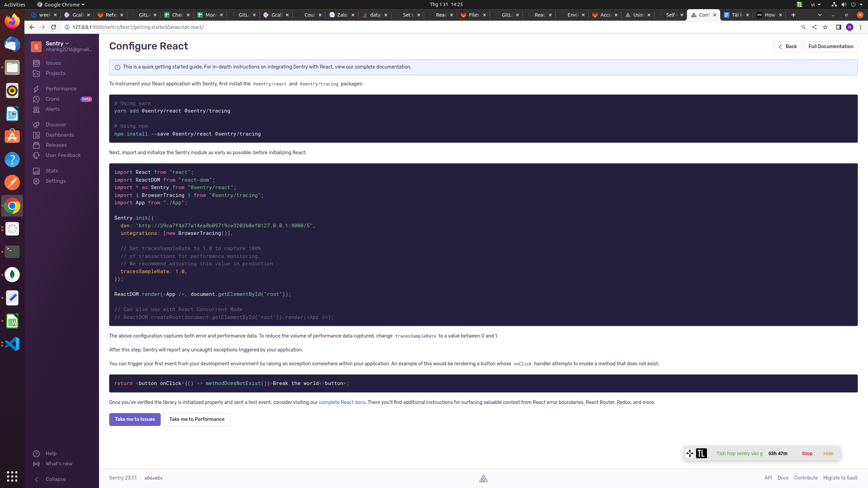Collapse the Sentry sidebar

[x=55, y=479]
